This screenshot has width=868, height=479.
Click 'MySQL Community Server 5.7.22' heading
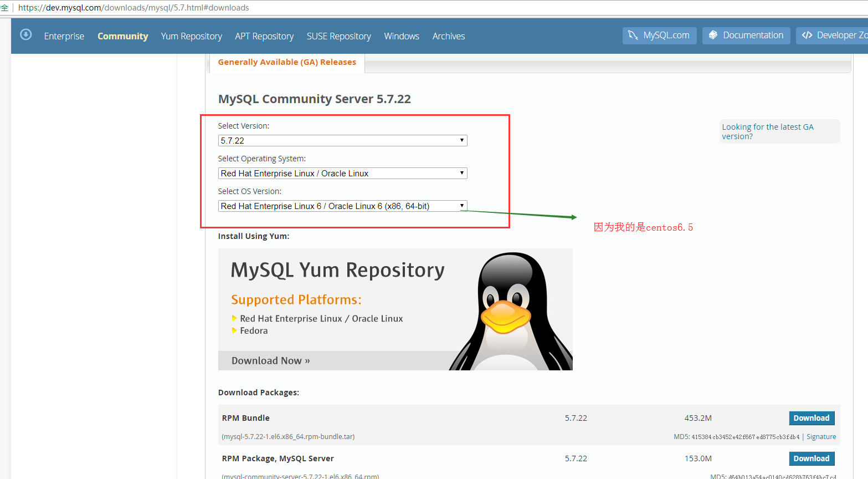315,99
